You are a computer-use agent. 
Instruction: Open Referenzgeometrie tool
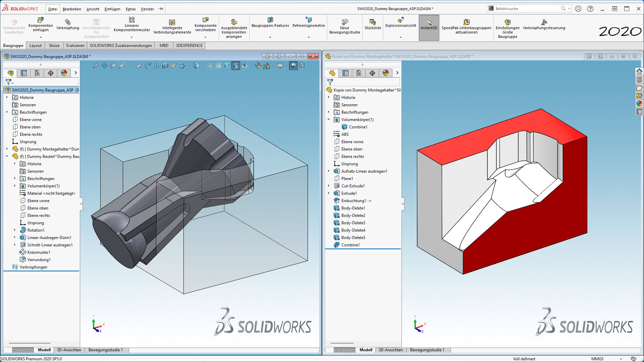click(309, 23)
